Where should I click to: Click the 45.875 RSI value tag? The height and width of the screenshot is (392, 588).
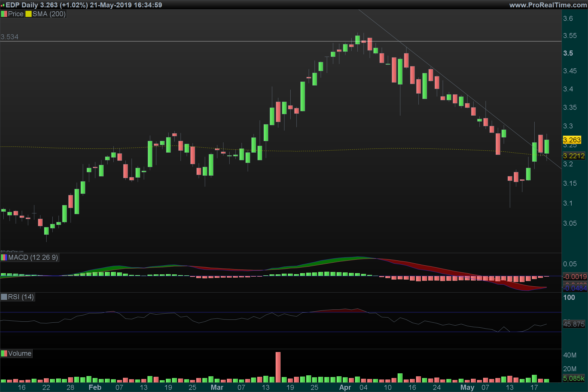click(574, 324)
